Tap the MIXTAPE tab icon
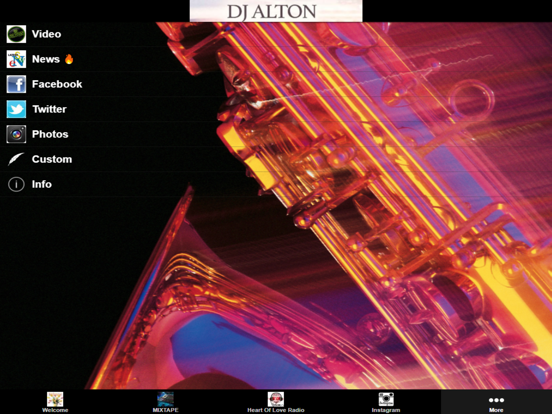The width and height of the screenshot is (552, 414). (165, 399)
